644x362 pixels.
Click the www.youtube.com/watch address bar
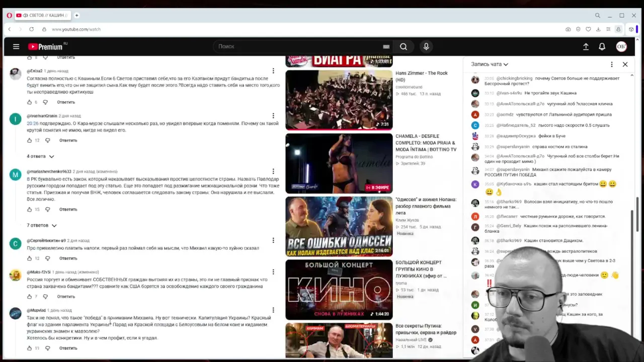click(76, 29)
